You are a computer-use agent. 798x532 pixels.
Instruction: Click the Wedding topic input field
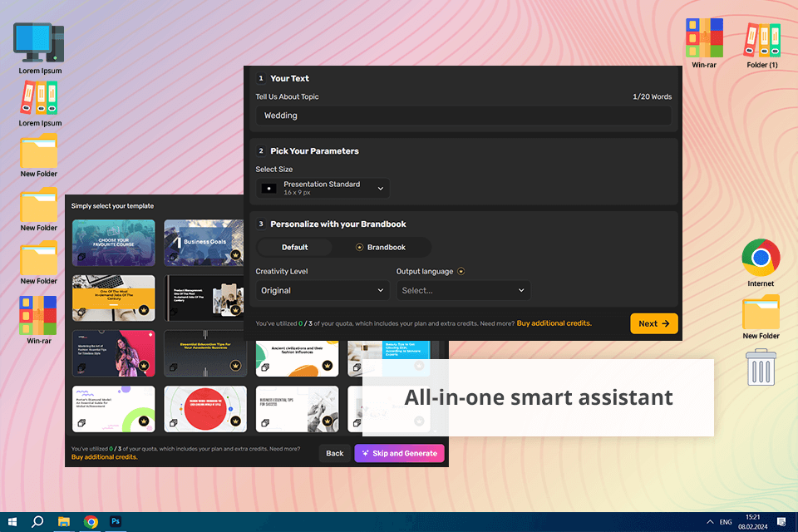tap(464, 116)
